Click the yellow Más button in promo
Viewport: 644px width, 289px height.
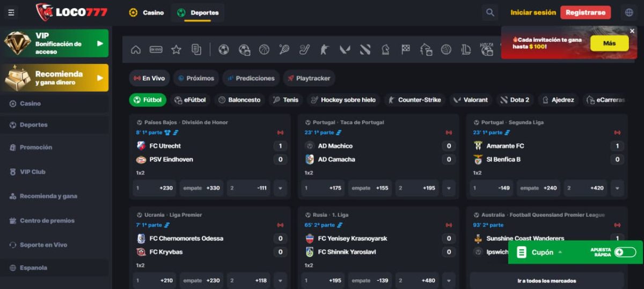(609, 43)
